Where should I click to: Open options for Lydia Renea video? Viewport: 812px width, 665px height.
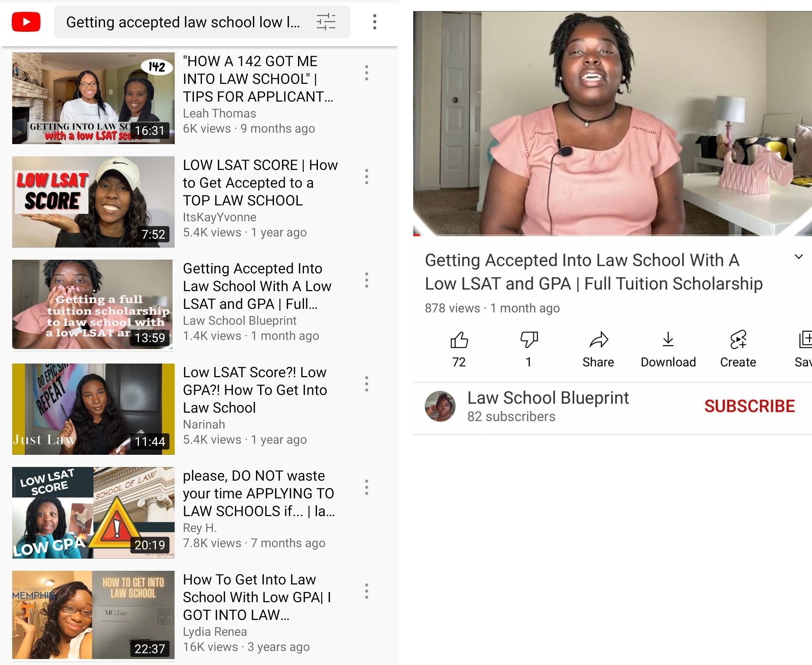pyautogui.click(x=366, y=591)
